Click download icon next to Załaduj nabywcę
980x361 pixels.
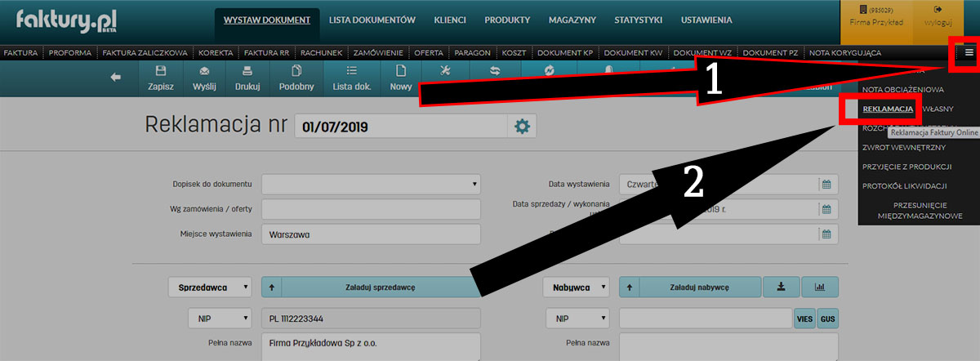coord(780,287)
